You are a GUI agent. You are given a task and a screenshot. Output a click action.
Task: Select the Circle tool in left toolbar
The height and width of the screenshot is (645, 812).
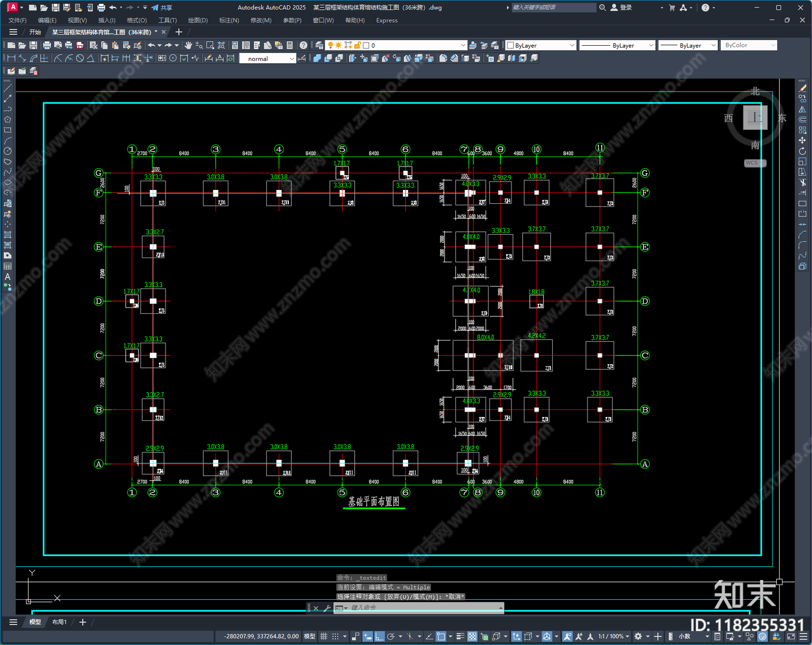(x=8, y=151)
